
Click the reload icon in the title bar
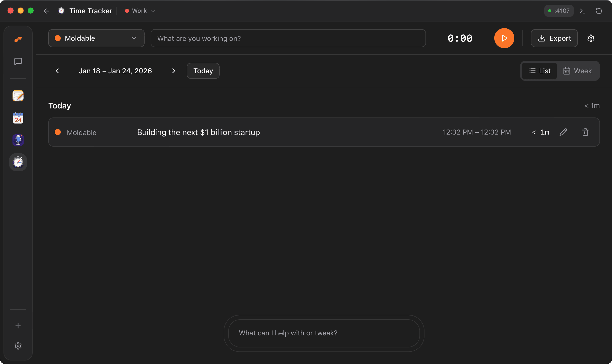click(x=599, y=11)
